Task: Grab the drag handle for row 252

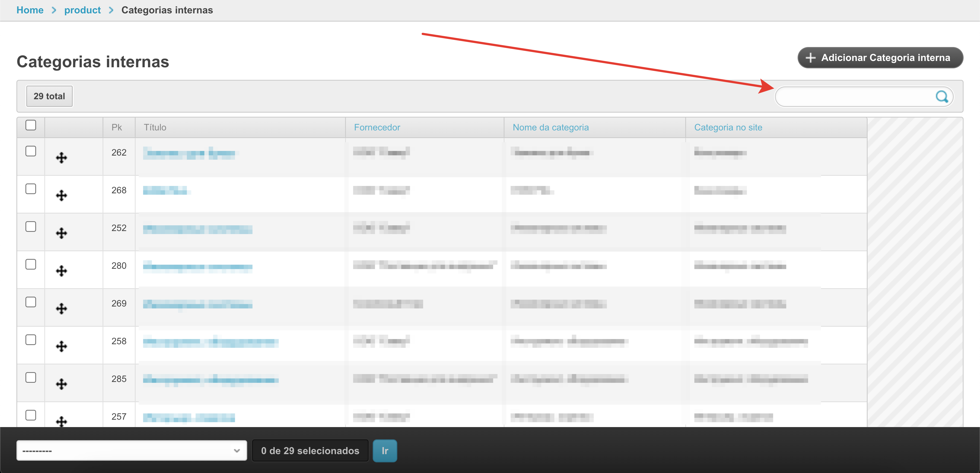Action: [61, 233]
